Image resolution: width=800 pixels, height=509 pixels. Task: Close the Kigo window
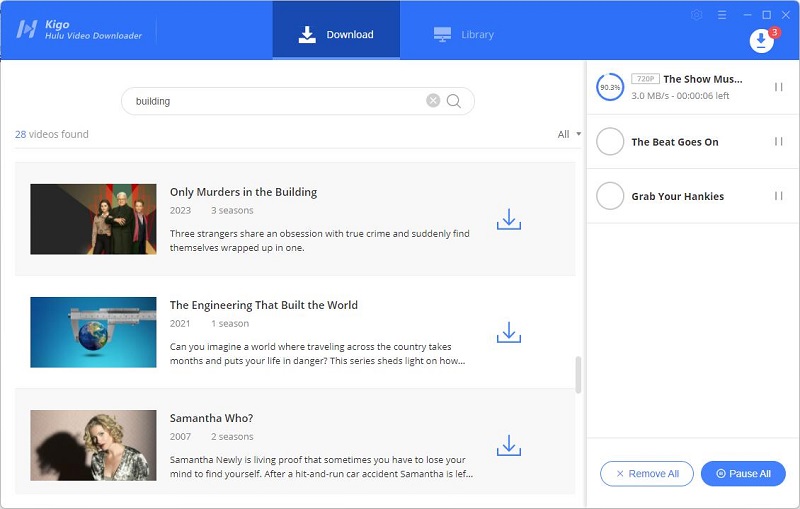click(x=786, y=15)
